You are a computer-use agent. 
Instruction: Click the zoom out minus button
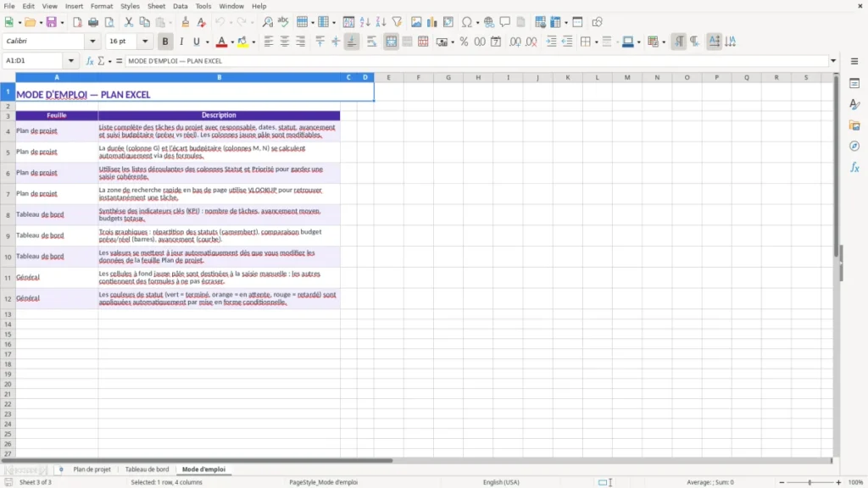782,482
